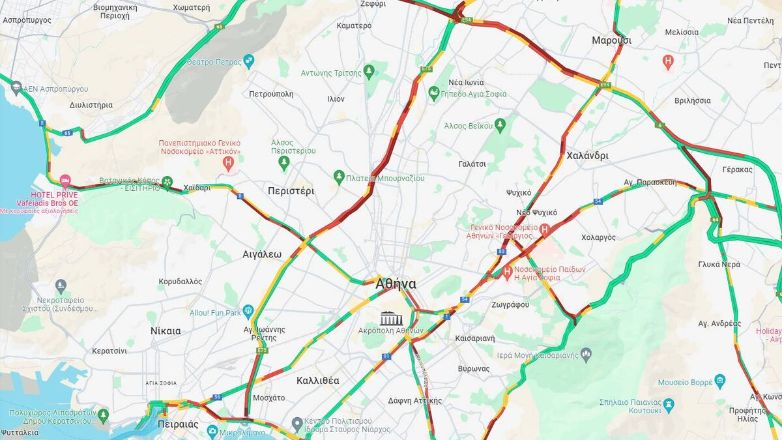Select the Ιερά Μονή Καισαριανής marker

(x=586, y=354)
